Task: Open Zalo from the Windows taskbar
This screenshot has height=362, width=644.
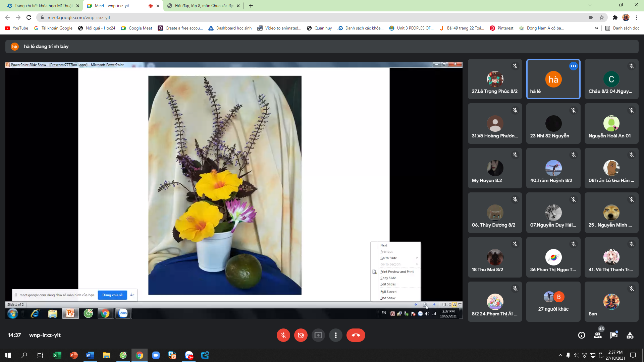Action: [189, 355]
